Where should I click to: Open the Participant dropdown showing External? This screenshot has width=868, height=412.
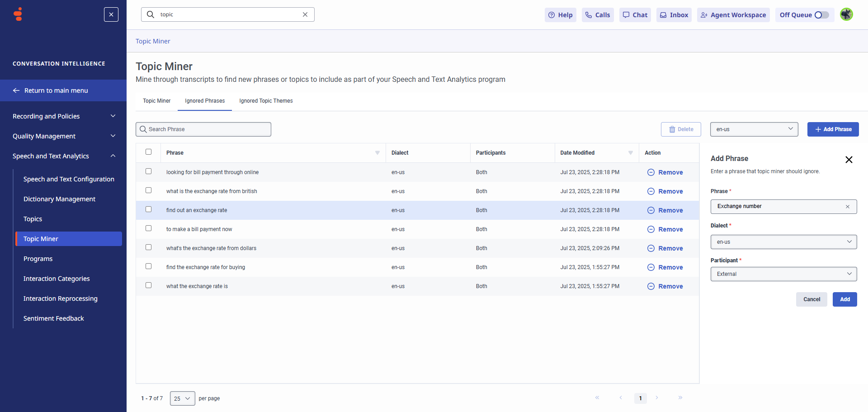pos(783,274)
